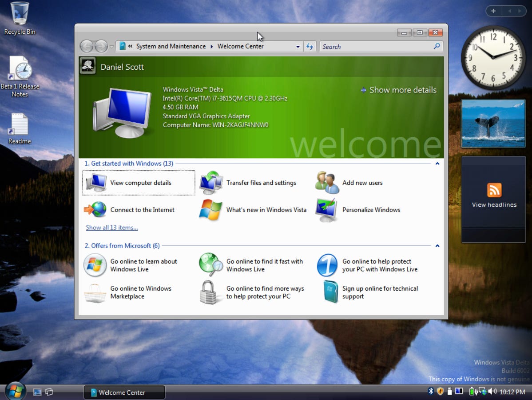Open the volume control in system tray
The width and height of the screenshot is (532, 400).
coord(492,392)
